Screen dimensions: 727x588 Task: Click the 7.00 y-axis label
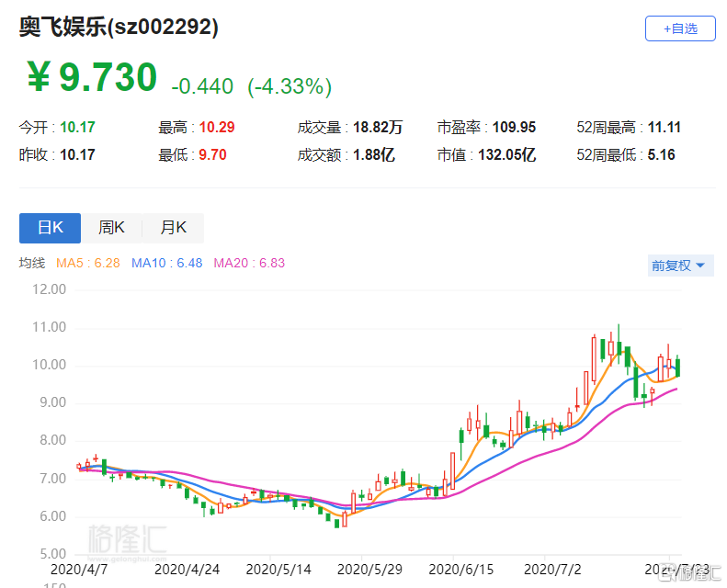pyautogui.click(x=52, y=478)
